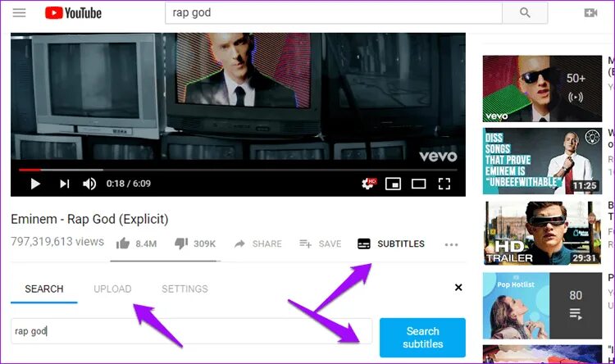Like the video with thumbs up
Screen dimensions: 615x364
[123, 243]
